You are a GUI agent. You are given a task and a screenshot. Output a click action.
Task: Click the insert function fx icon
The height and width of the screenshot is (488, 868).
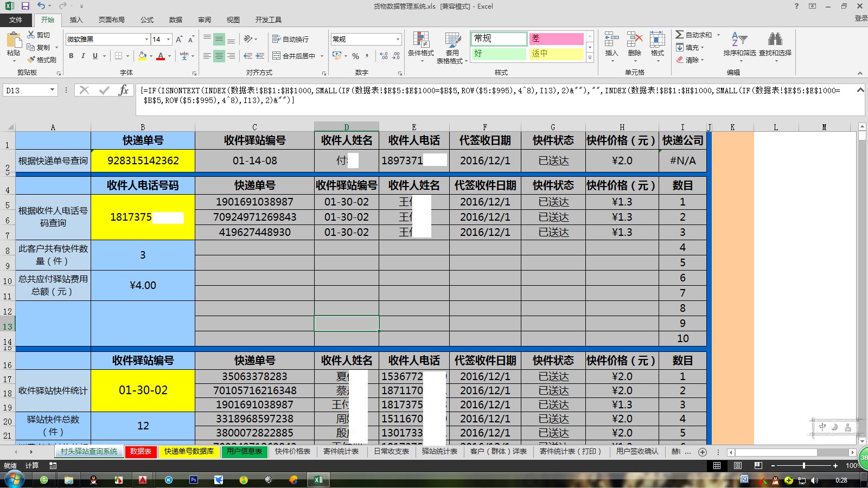point(124,90)
